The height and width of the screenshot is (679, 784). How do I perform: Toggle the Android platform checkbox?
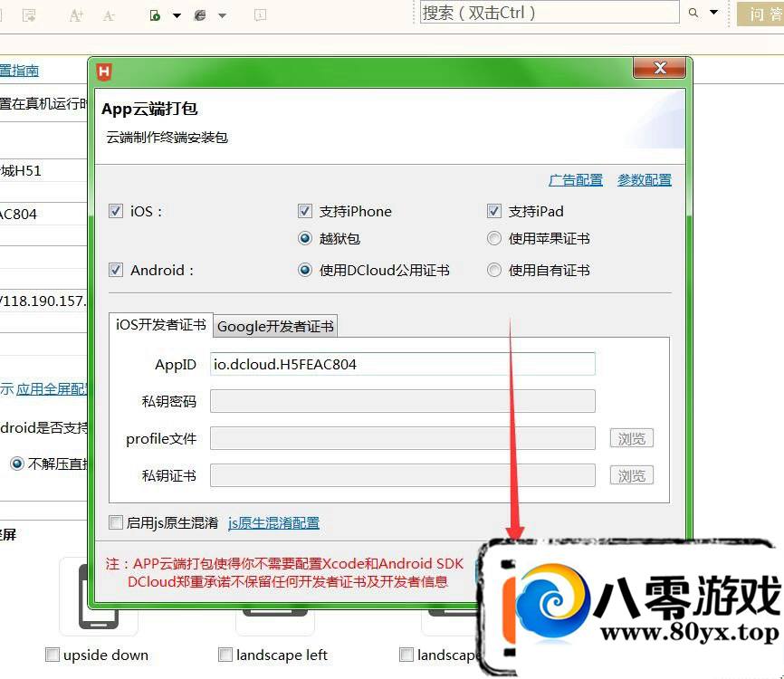[x=115, y=270]
